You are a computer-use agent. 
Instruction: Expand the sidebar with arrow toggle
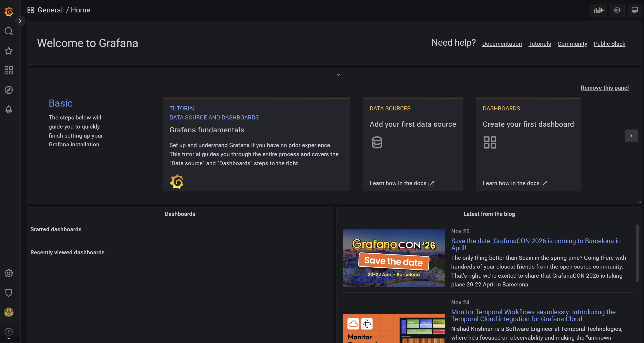(x=20, y=21)
